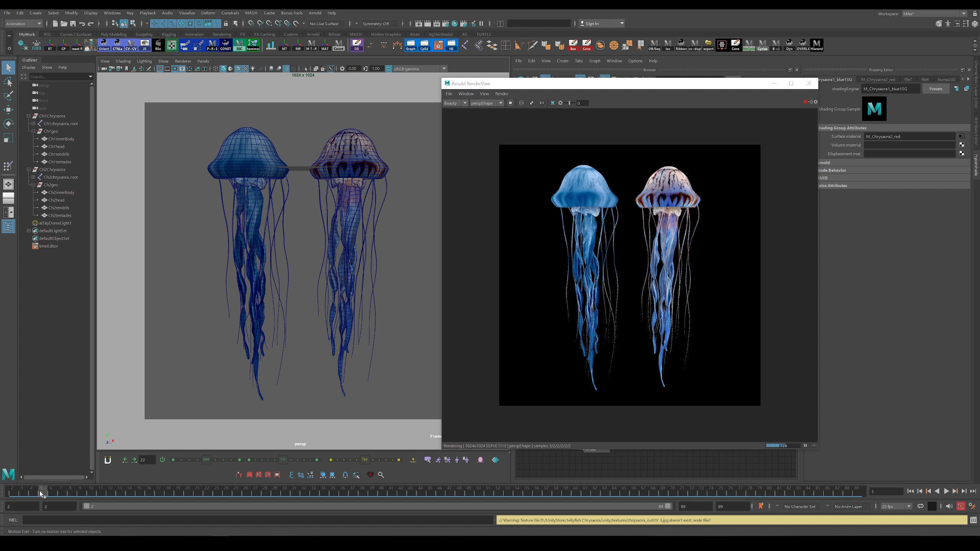Open the Animation menu set dropdown
Viewport: 980px width, 551px height.
(23, 23)
